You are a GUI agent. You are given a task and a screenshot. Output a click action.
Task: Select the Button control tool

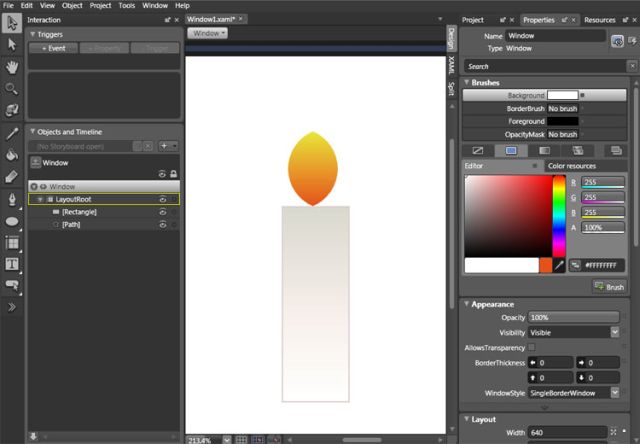click(x=12, y=285)
